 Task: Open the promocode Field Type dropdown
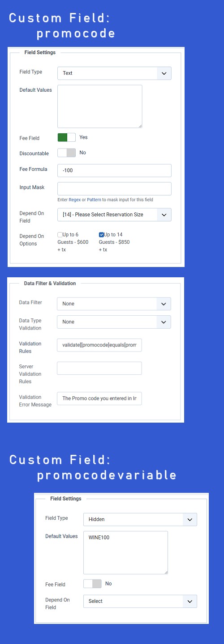114,73
